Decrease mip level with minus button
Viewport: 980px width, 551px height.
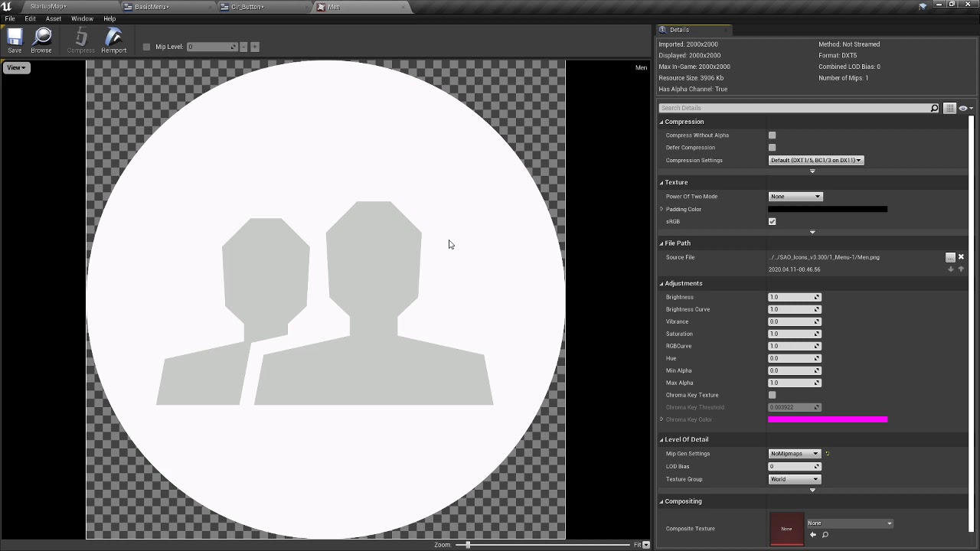[243, 47]
